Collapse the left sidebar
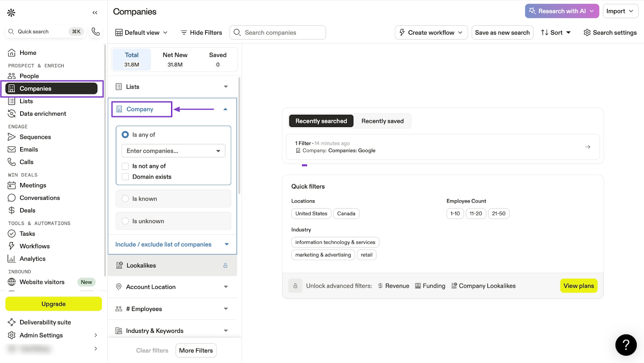The height and width of the screenshot is (363, 644). point(95,12)
